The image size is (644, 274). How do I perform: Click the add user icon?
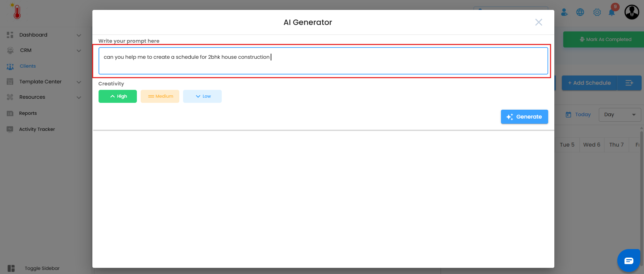tap(564, 12)
